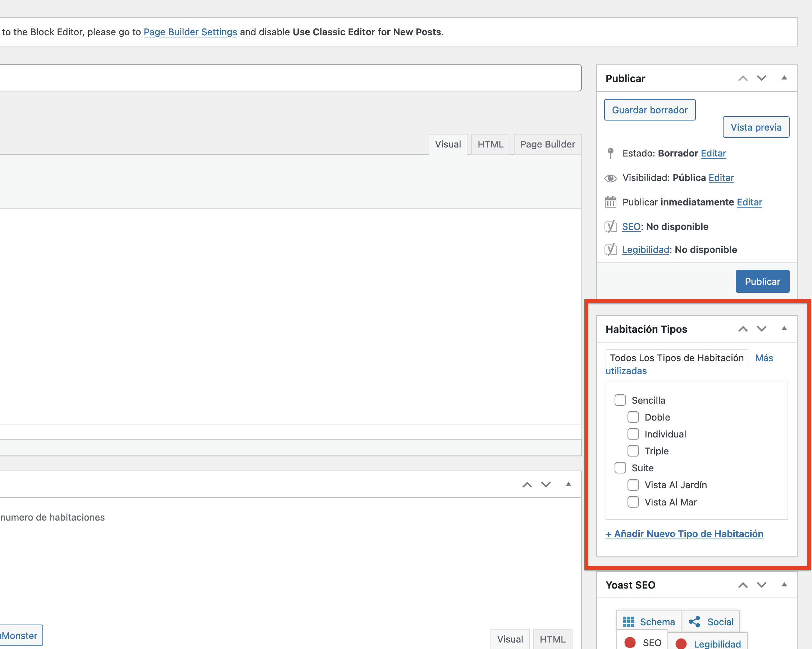
Task: Open the Page Builder tab
Action: coord(547,144)
